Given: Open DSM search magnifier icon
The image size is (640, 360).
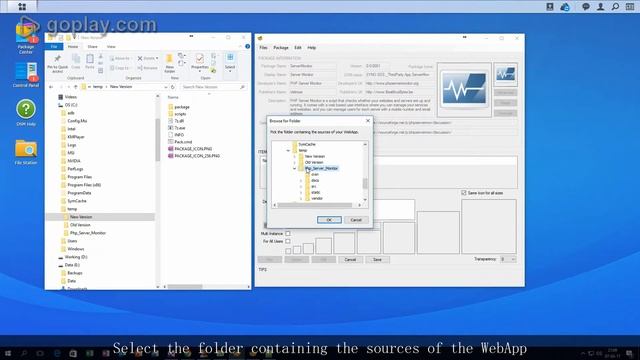Looking at the screenshot, I should (x=615, y=7).
